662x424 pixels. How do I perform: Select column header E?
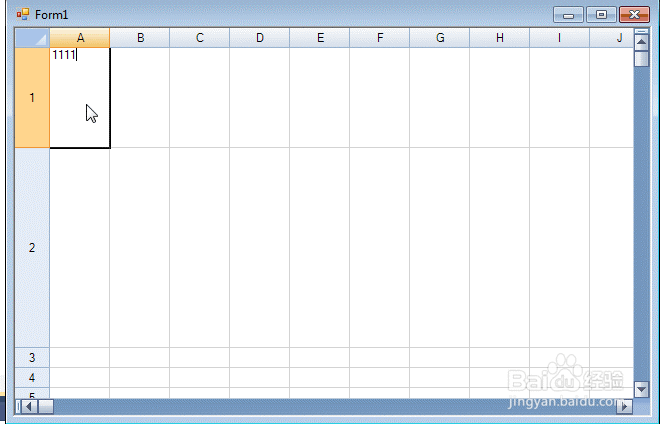(320, 38)
